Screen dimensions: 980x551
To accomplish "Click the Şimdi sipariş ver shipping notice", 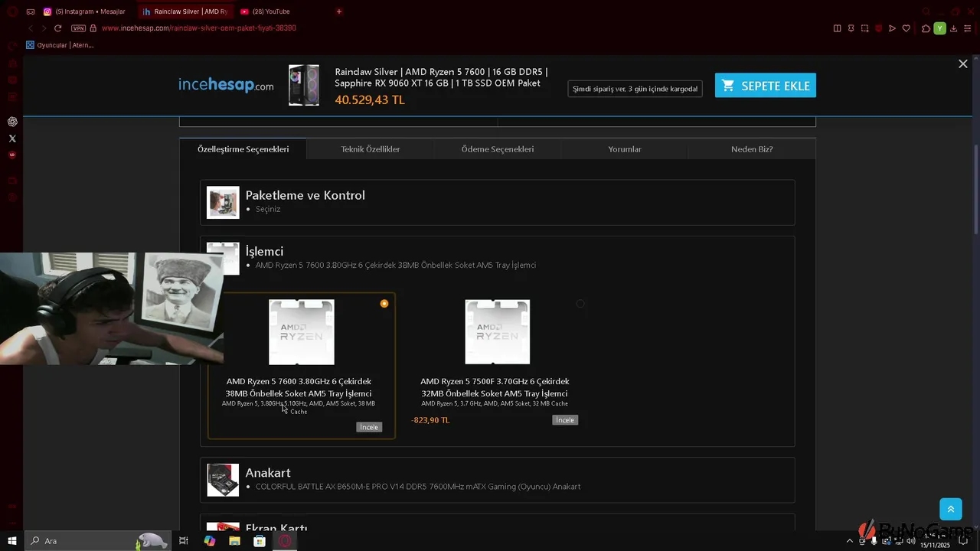I will pos(635,89).
